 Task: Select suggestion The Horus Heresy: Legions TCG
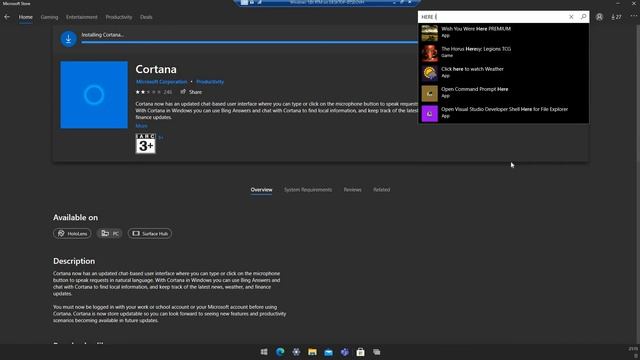pos(503,53)
